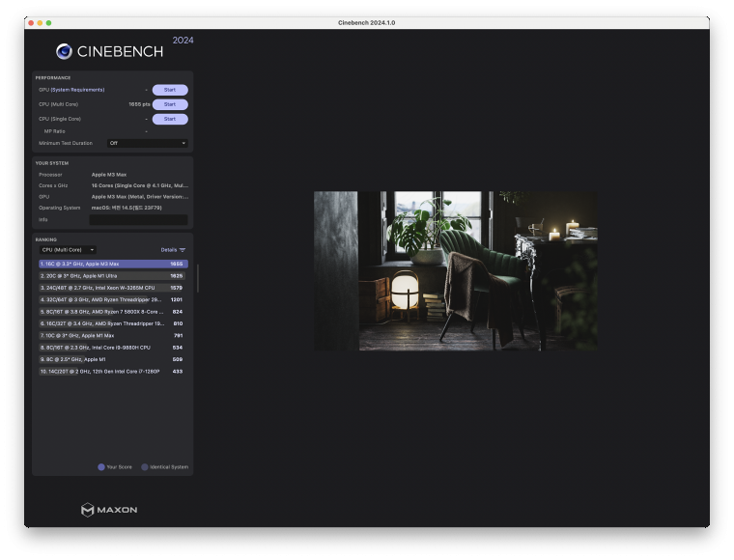This screenshot has width=734, height=560.
Task: Click the Cinebench logo icon
Action: (x=64, y=51)
